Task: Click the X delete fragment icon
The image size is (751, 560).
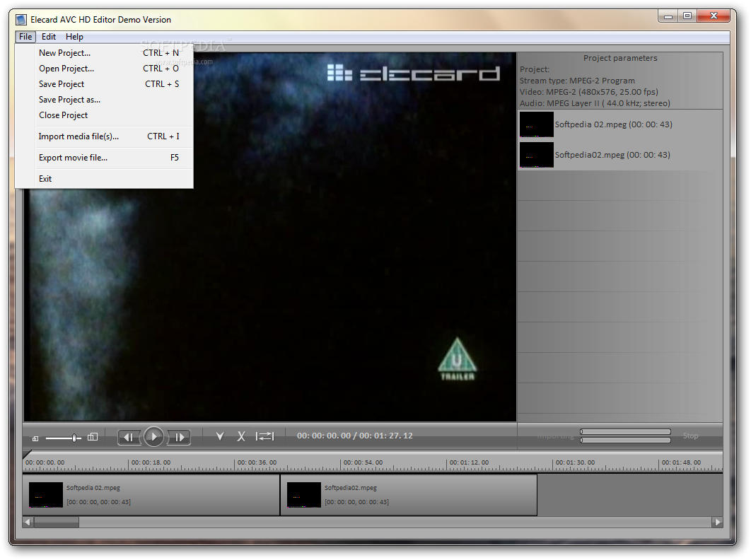Action: coord(241,436)
